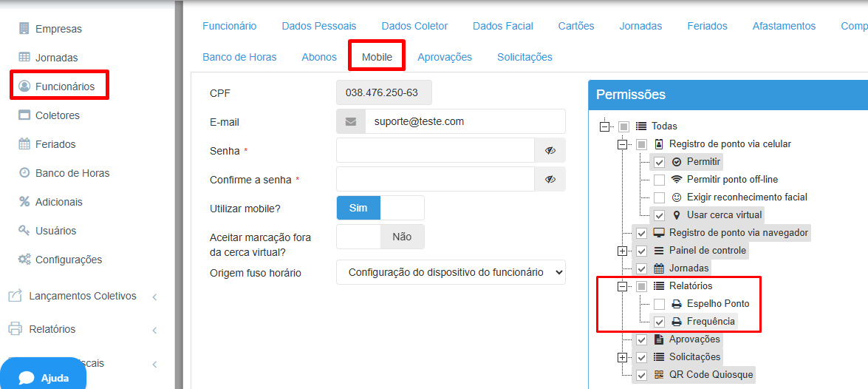This screenshot has height=389, width=868.
Task: Click the Senha input field
Action: (x=435, y=150)
